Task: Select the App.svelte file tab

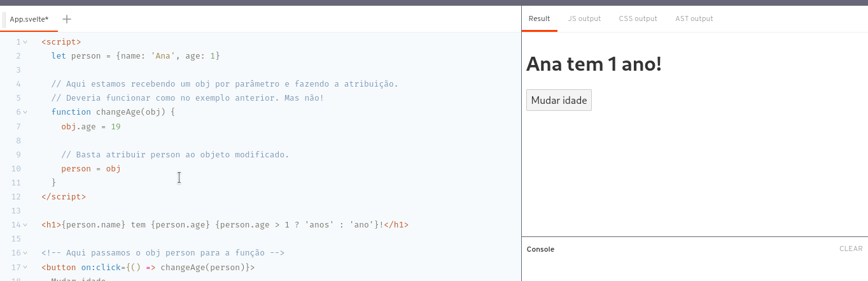Action: pos(29,19)
